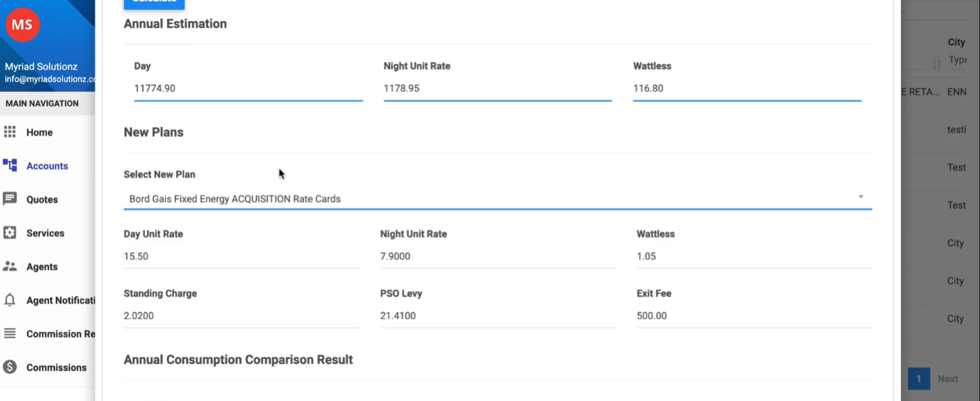Go to the Commissions menu item

56,367
